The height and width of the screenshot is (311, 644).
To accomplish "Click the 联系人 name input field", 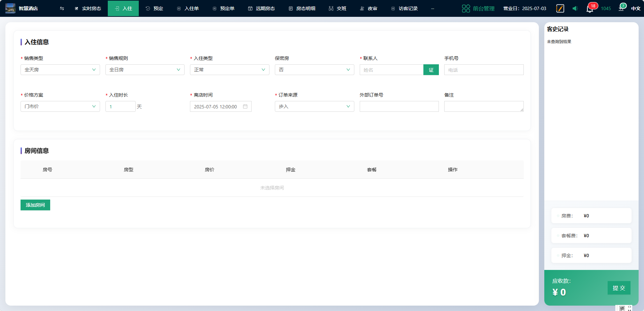I will (391, 70).
